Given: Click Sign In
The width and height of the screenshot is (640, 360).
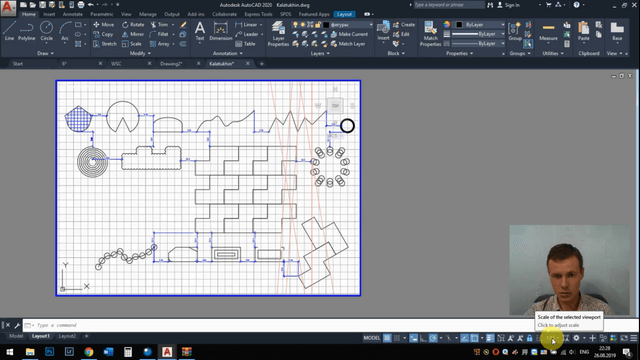Looking at the screenshot, I should (509, 5).
